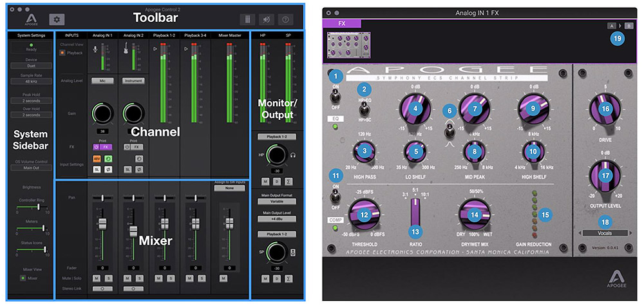This screenshot has height=306, width=644.
Task: Open the Peak Hold dropdown
Action: pos(31,100)
